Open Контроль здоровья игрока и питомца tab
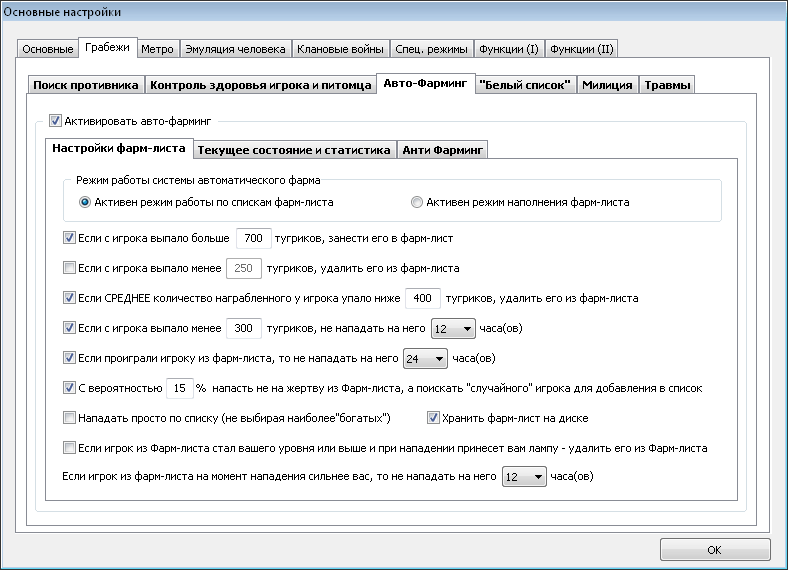 (261, 85)
